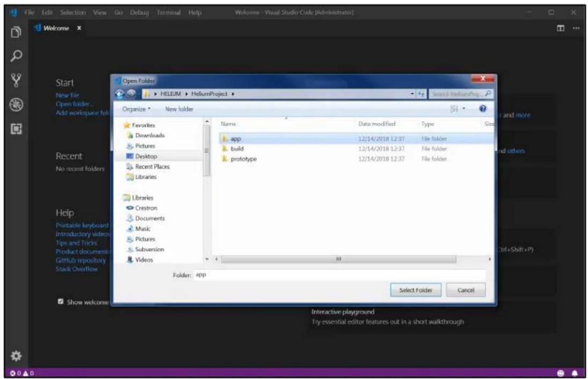588x379 pixels.
Task: Open the Extensions view in activity bar
Action: [x=16, y=129]
